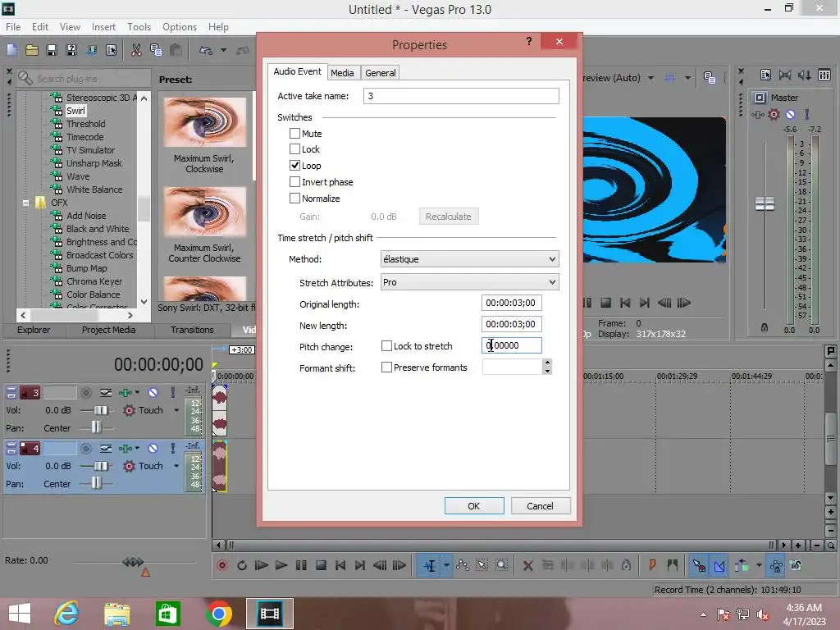This screenshot has width=840, height=630.
Task: Switch to the Media tab in Properties
Action: click(x=342, y=73)
